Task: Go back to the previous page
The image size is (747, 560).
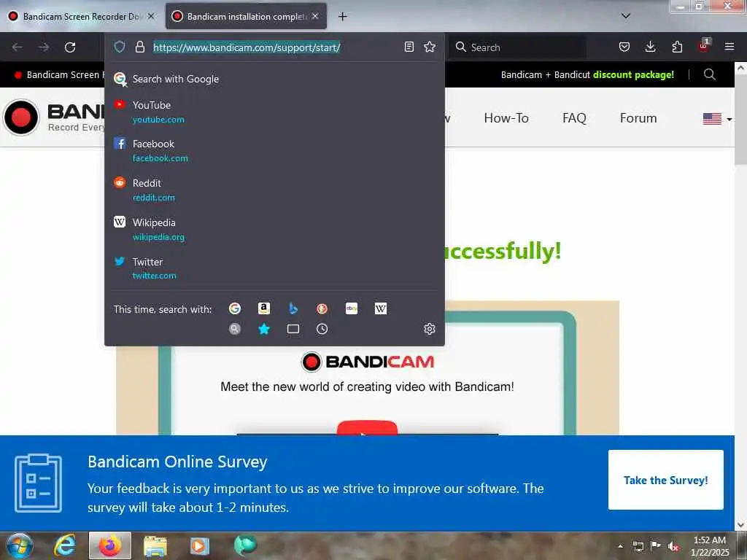Action: [x=18, y=47]
